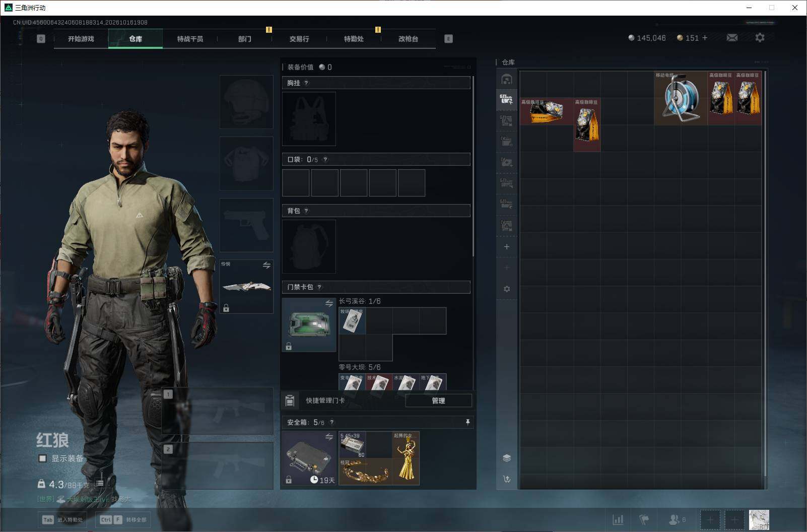Select the main warehouse storage tab icon
This screenshot has height=532, width=807.
pyautogui.click(x=507, y=80)
